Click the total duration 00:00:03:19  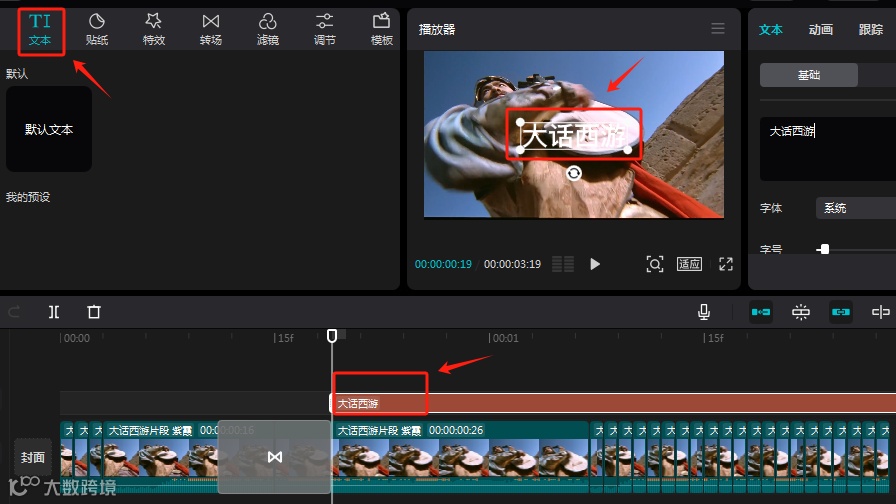513,264
